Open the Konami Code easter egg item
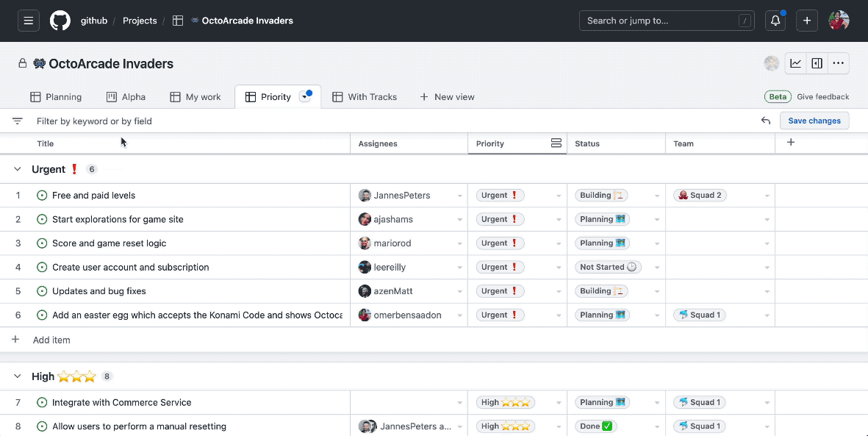Image resolution: width=868 pixels, height=436 pixels. click(x=197, y=315)
